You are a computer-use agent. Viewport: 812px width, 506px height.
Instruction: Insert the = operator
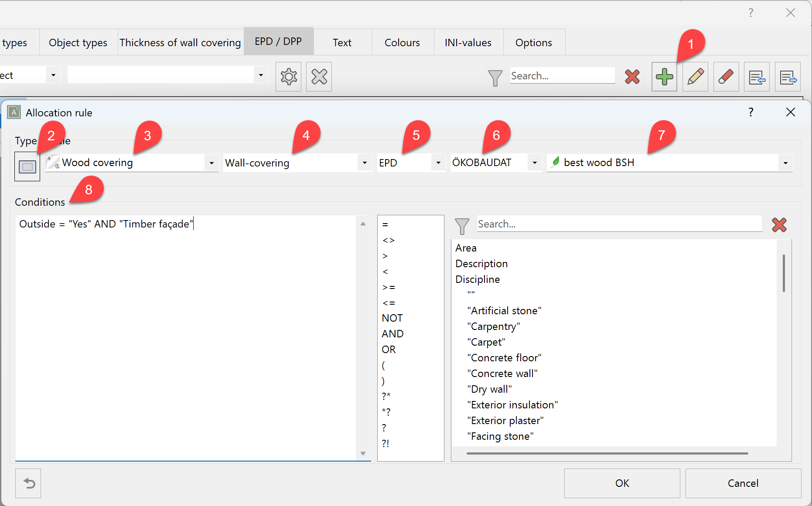[x=385, y=224]
